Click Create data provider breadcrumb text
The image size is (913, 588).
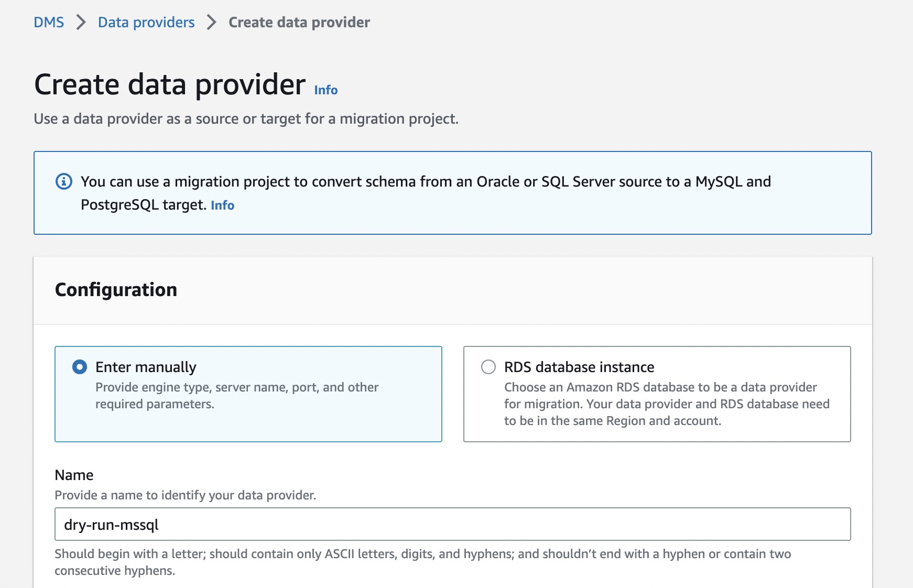point(299,22)
